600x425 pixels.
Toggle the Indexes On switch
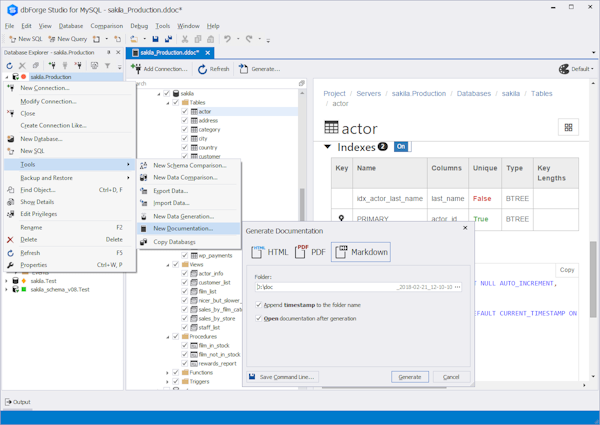(x=402, y=147)
